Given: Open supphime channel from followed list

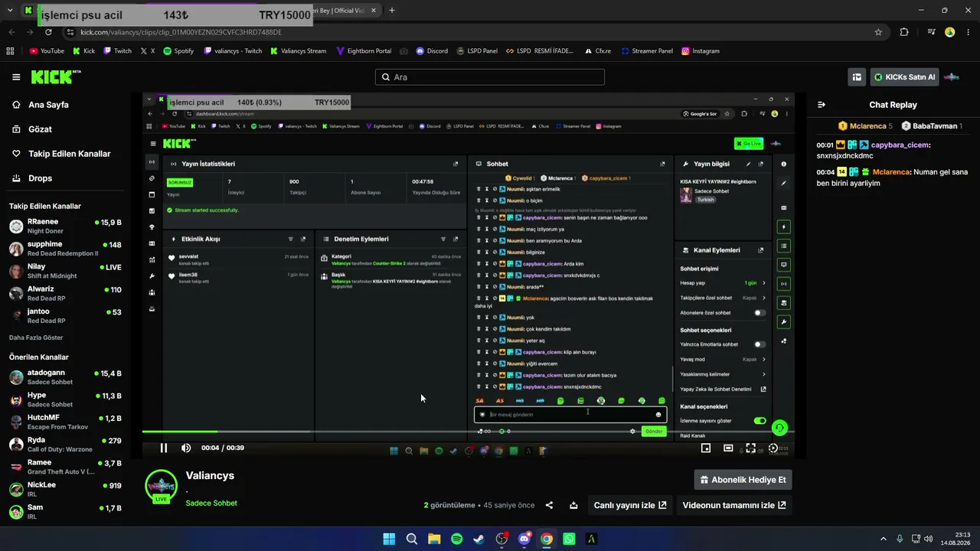Looking at the screenshot, I should pos(66,249).
